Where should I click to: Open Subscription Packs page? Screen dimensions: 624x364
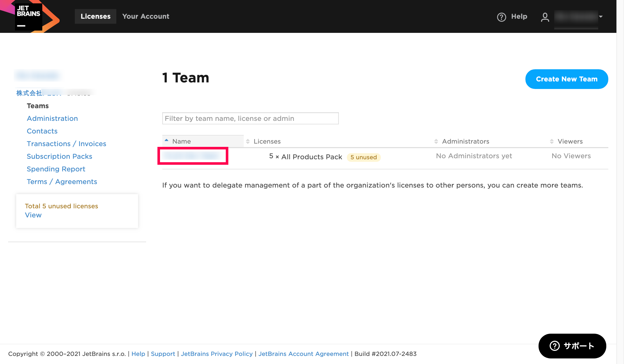point(59,156)
